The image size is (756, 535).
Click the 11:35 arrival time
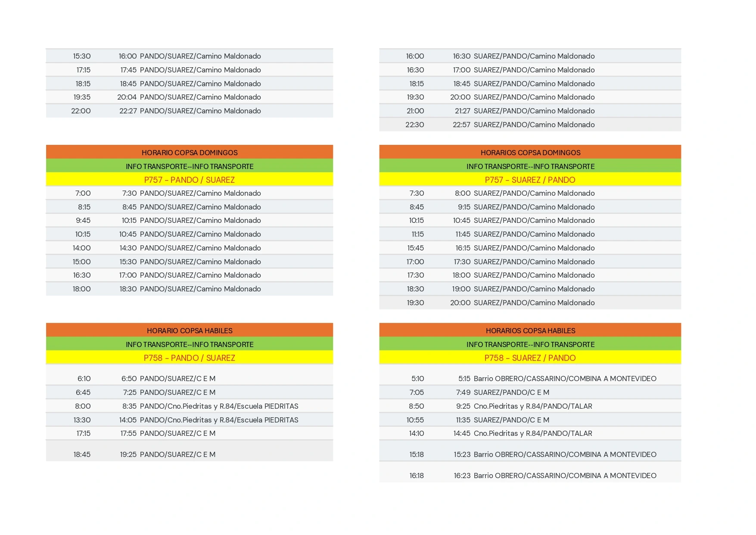[464, 420]
